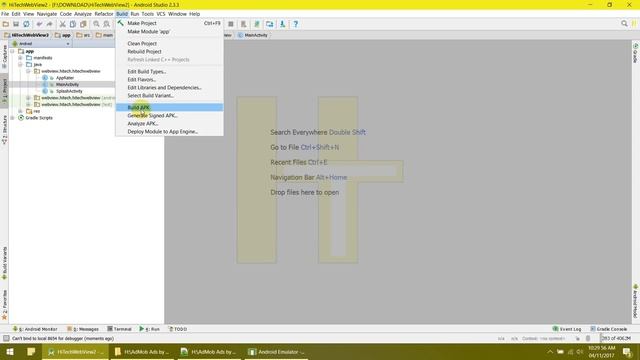Screen dimensions: 640x360
Task: Expand the androidTest package node
Action: pyautogui.click(x=28, y=98)
